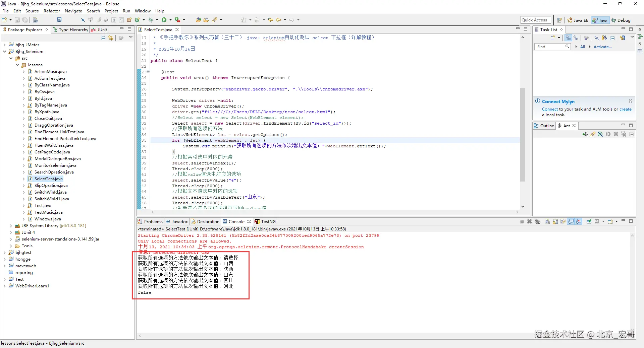The width and height of the screenshot is (644, 348).
Task: Click the Search flashlight toolbar icon
Action: [x=215, y=20]
